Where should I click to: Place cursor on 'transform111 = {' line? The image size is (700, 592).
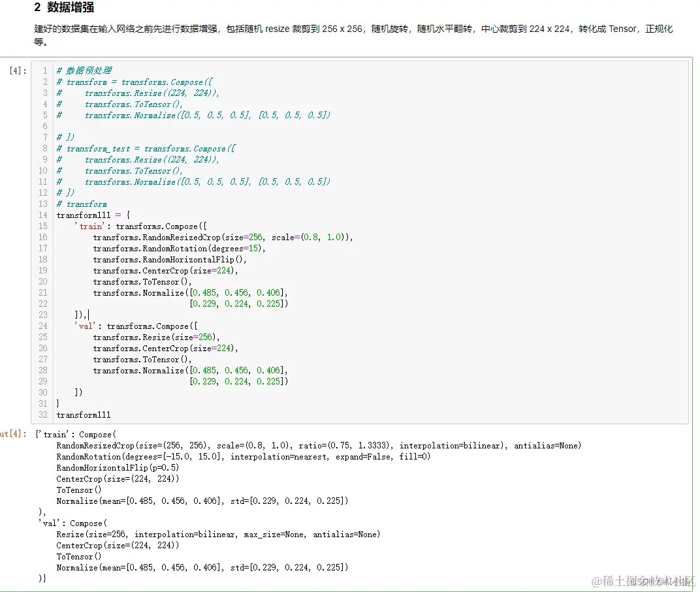click(x=93, y=215)
